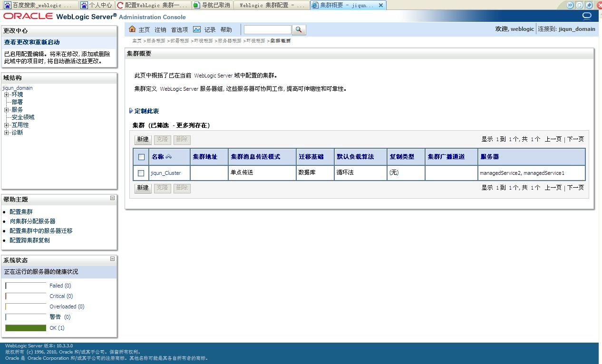
Task: Open jiqun_domain root in domain structure
Action: click(x=18, y=88)
